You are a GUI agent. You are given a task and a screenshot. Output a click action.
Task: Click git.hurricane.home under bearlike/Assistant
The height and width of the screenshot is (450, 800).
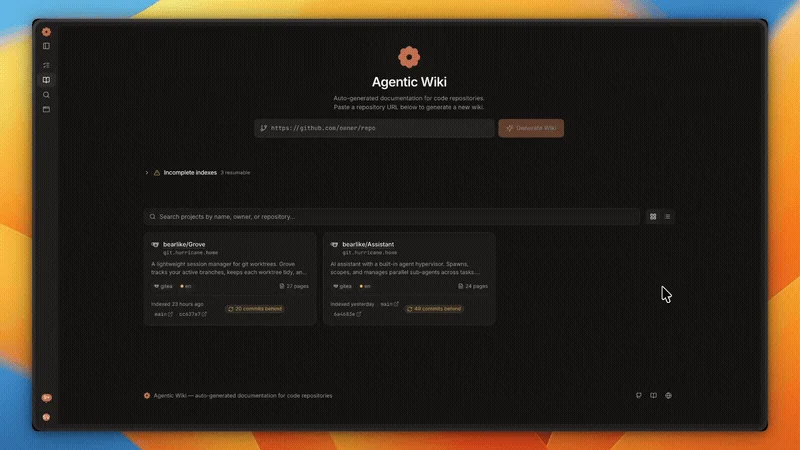[369, 253]
